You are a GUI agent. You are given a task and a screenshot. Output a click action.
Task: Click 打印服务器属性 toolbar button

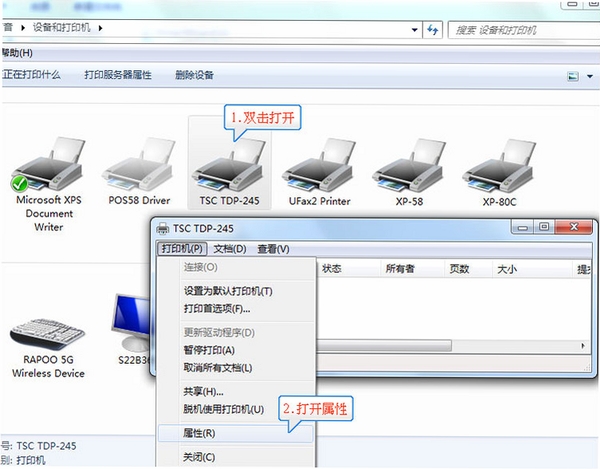[118, 75]
